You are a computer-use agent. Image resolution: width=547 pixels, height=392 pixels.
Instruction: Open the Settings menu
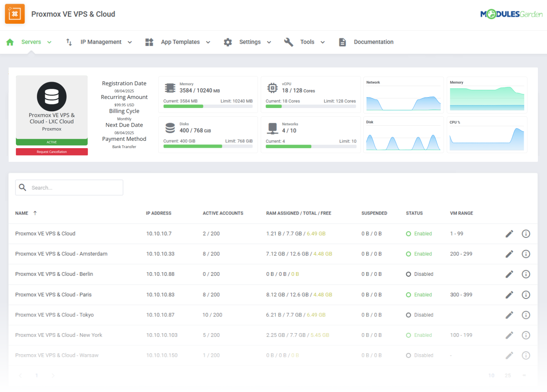point(250,42)
